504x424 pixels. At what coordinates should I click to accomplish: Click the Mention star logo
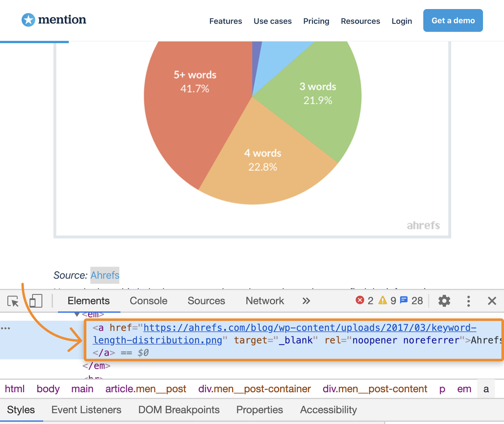[x=28, y=20]
